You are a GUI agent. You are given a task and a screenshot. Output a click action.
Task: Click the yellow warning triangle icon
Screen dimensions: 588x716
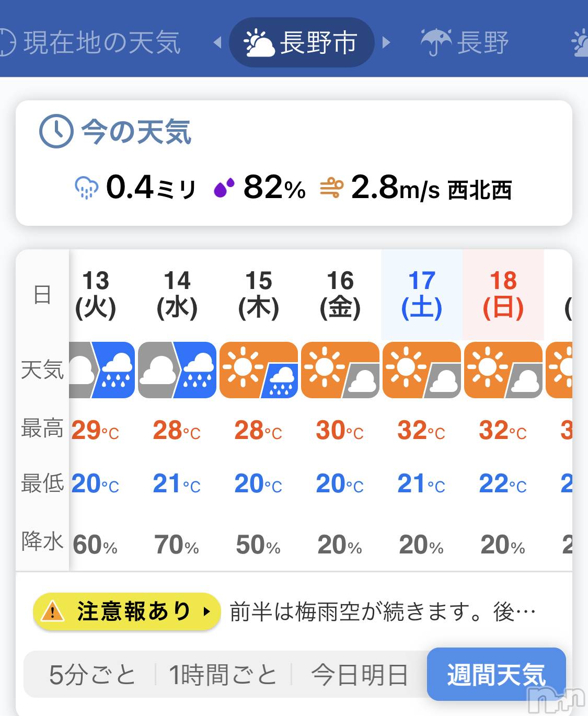point(52,611)
